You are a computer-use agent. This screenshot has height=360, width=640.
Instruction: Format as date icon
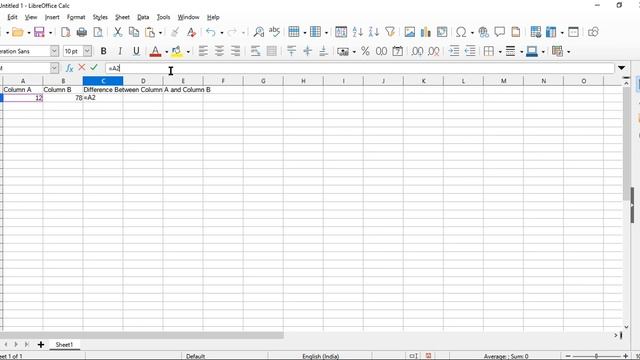click(x=398, y=51)
